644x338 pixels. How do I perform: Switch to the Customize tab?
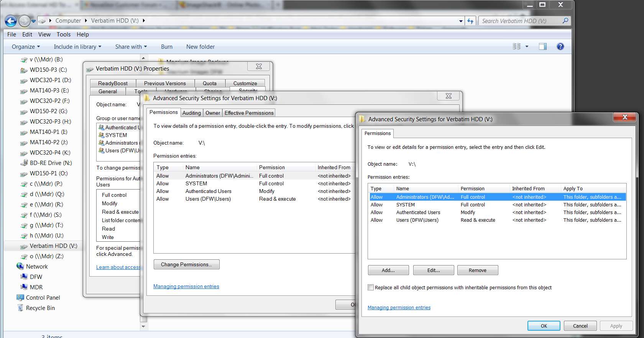tap(245, 83)
